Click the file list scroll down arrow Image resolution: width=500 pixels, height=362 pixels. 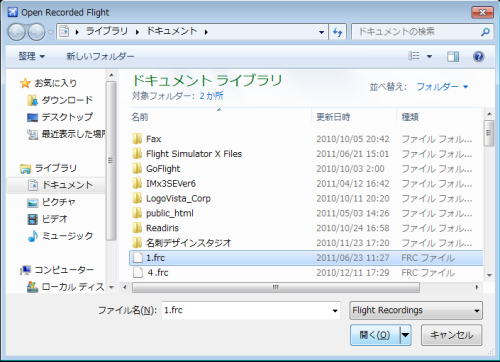tap(489, 275)
